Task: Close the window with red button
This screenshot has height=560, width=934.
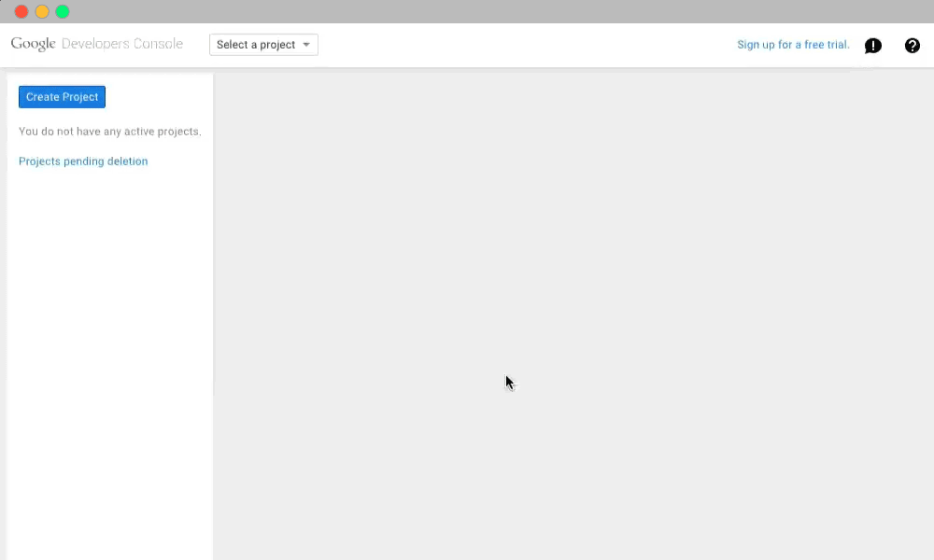Action: pos(21,12)
